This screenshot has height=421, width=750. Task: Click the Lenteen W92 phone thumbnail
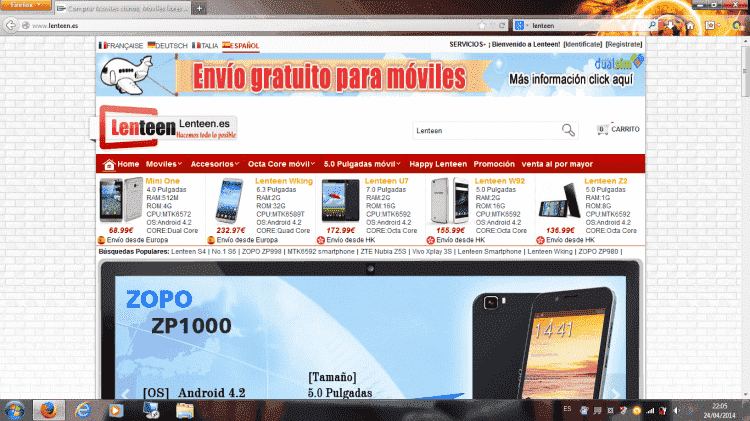450,201
